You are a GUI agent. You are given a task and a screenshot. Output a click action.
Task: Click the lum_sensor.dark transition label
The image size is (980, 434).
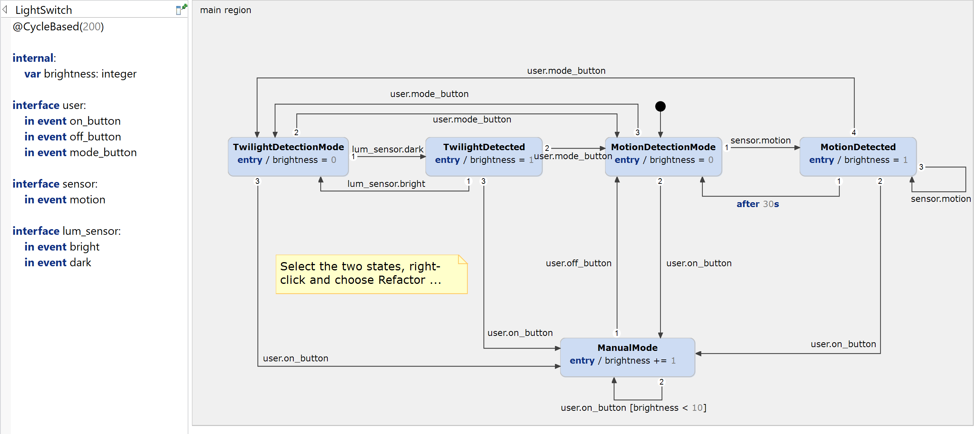387,149
